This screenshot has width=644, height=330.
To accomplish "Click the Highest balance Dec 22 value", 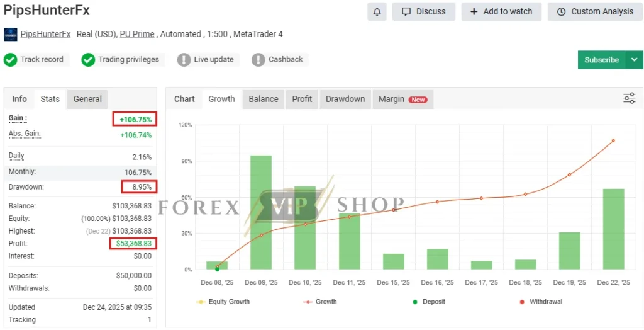I will (x=119, y=231).
